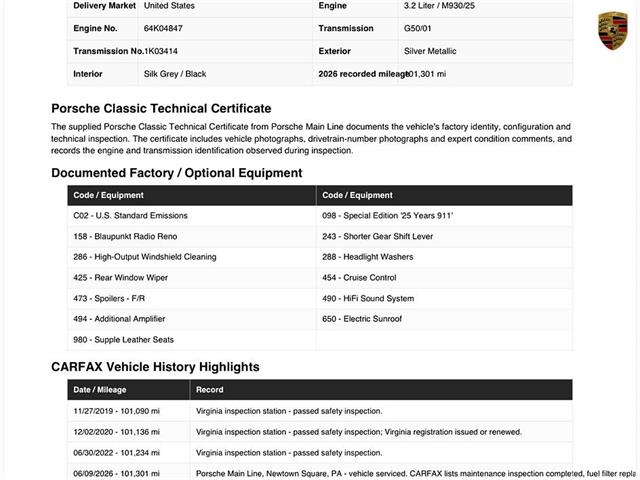Screen dimensions: 640x480
Task: Click the G50/01 transmission value
Action: (417, 29)
